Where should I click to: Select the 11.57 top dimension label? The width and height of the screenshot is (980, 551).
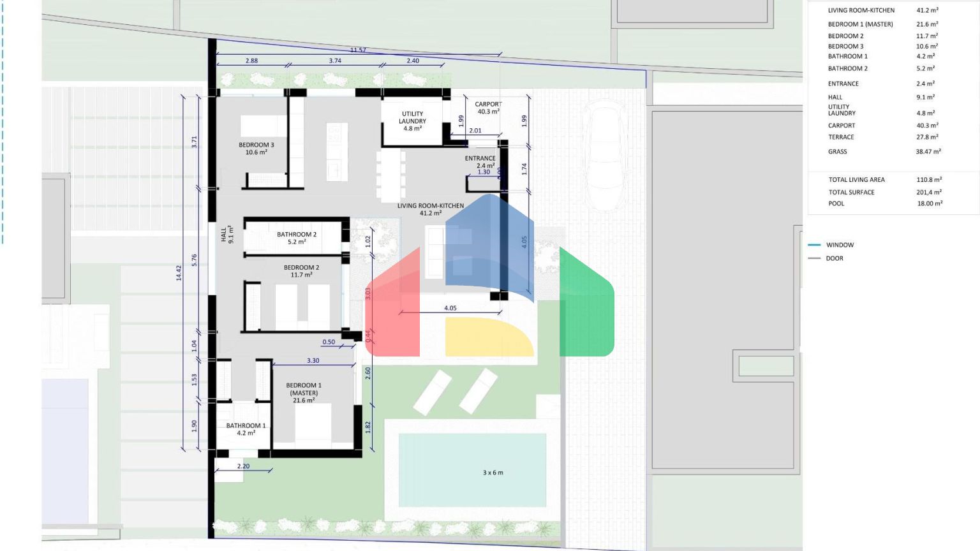tap(358, 50)
